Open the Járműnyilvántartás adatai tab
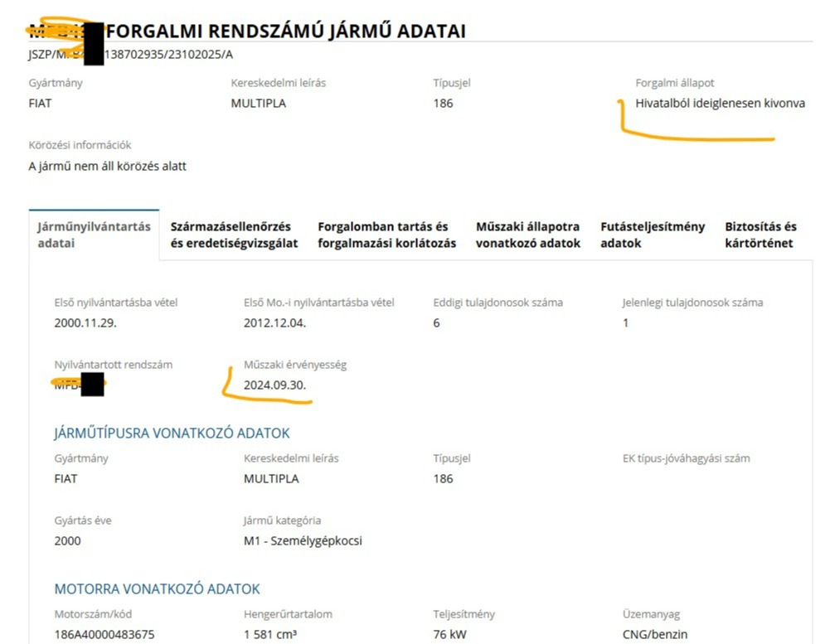This screenshot has width=830, height=644. point(94,235)
